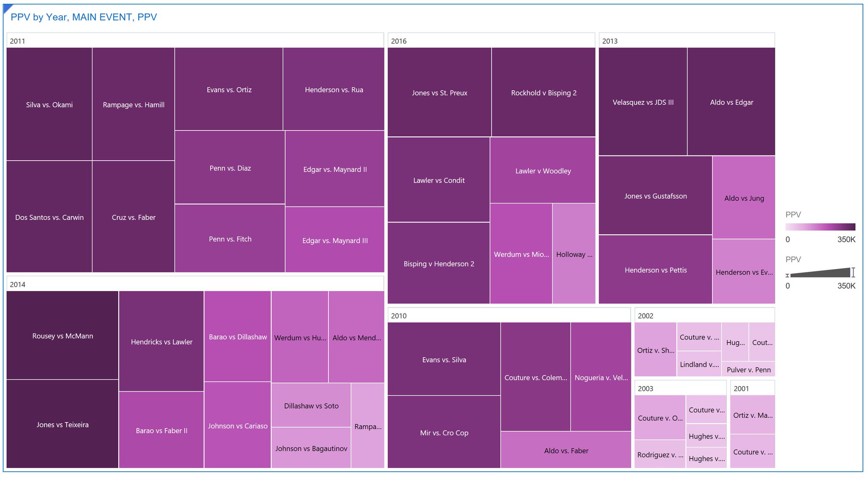The height and width of the screenshot is (478, 868).
Task: Select the Lindland v.... tile
Action: (699, 364)
